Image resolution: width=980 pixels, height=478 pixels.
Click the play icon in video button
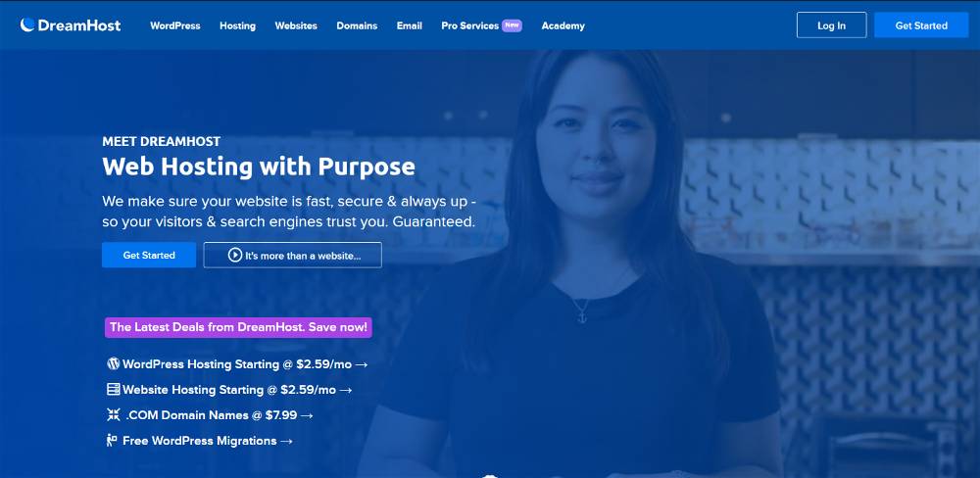coord(235,255)
